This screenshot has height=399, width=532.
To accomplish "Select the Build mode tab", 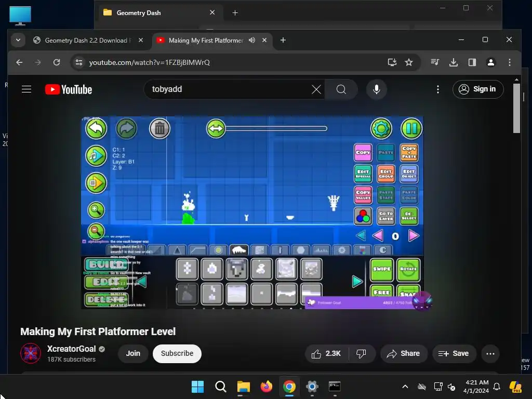I will (107, 264).
